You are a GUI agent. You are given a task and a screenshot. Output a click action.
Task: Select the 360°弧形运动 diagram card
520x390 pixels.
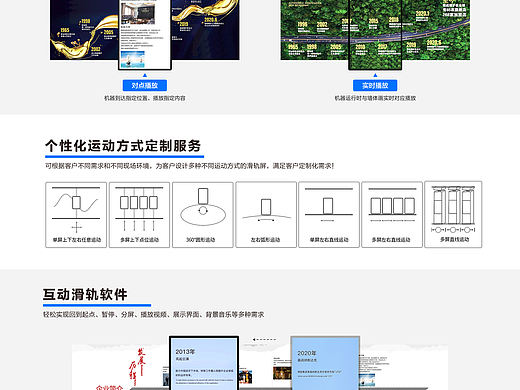point(203,215)
